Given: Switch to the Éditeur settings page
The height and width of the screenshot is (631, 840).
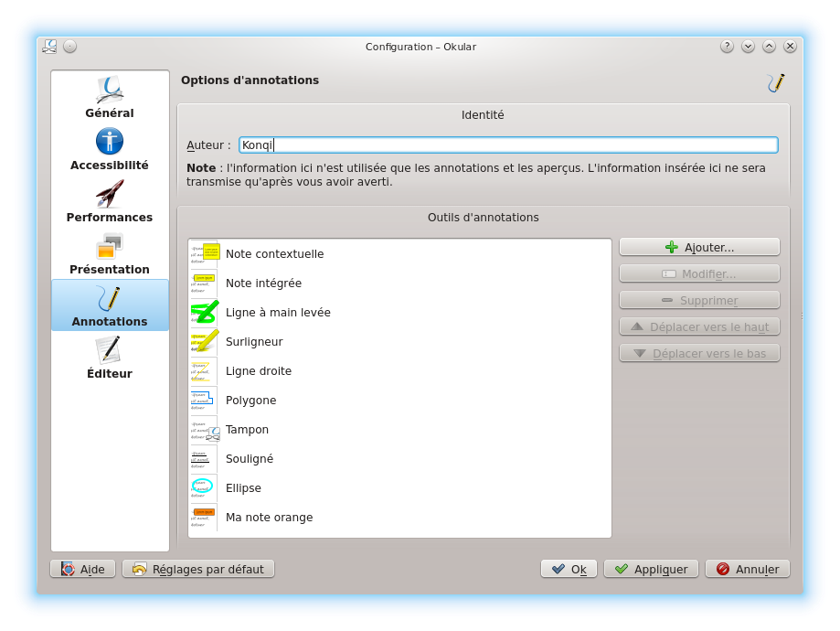Looking at the screenshot, I should (x=110, y=358).
